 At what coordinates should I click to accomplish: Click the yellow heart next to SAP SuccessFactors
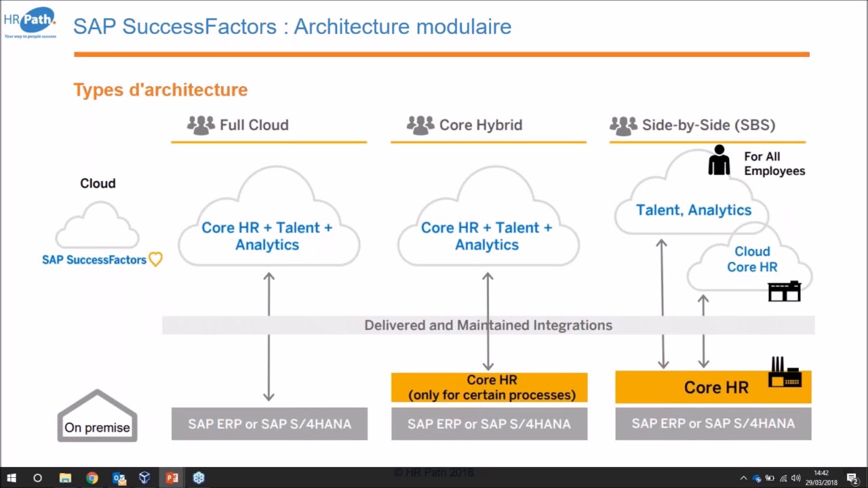(x=155, y=259)
